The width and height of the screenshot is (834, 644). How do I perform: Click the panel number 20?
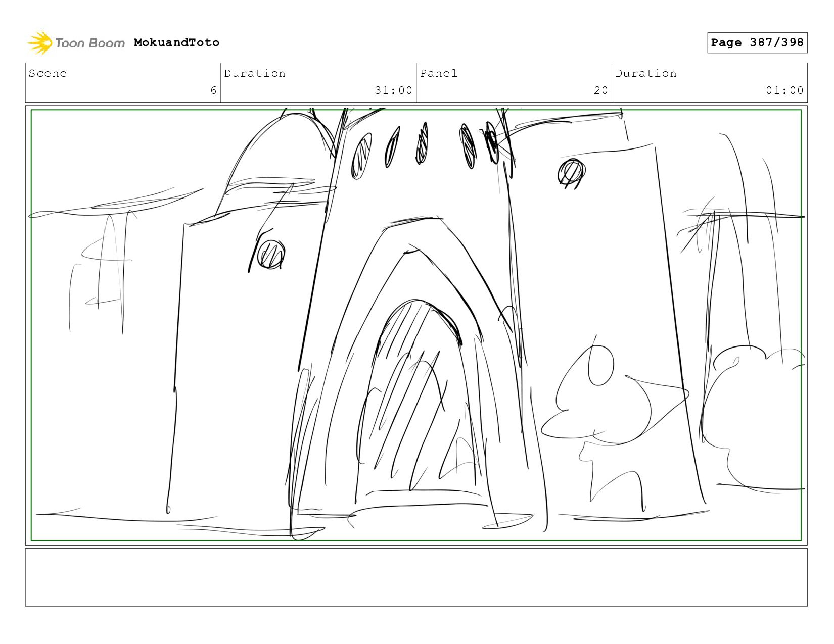pos(600,90)
